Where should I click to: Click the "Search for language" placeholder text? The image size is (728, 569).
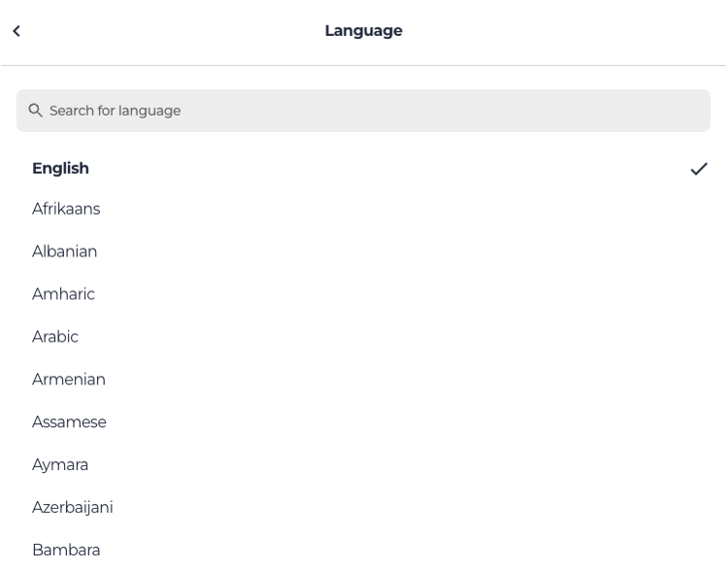pos(115,111)
